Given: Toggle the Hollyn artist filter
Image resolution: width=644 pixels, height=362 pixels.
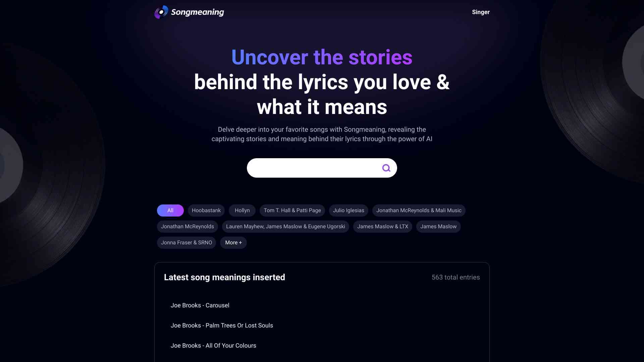Looking at the screenshot, I should pos(241,210).
